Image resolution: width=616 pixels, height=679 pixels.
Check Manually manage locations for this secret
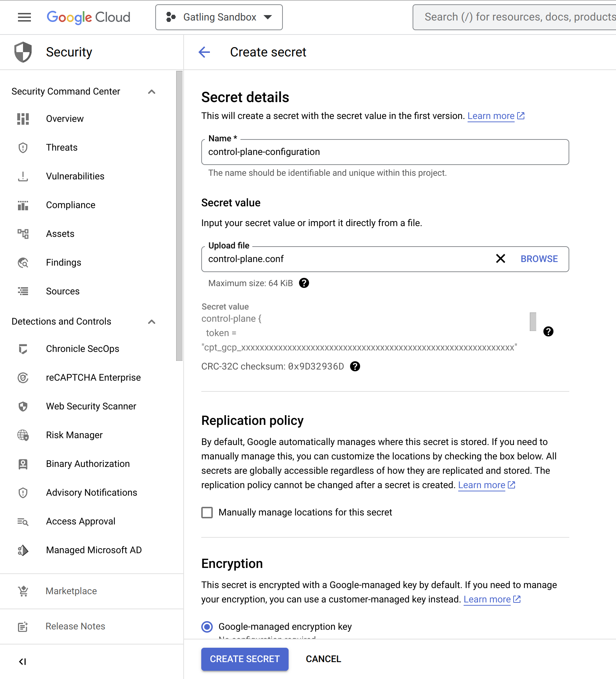207,512
